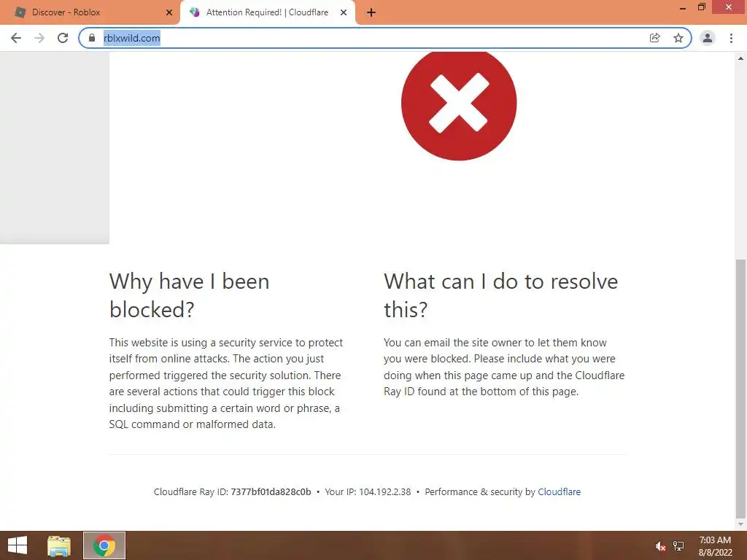Go back to the previous page
Screen dimensions: 747x560
(16, 38)
